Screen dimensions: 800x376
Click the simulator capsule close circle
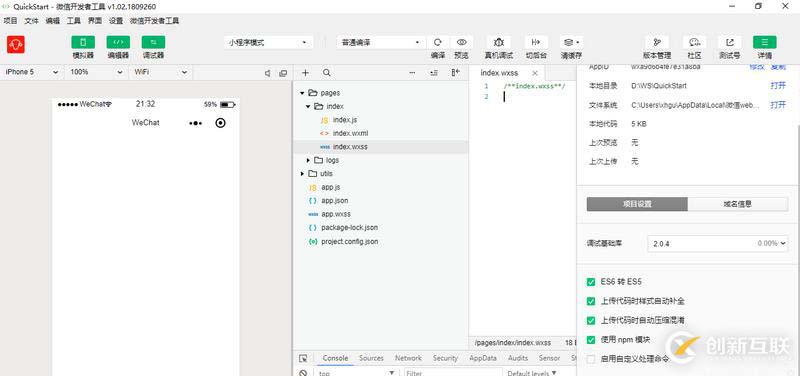[x=220, y=122]
